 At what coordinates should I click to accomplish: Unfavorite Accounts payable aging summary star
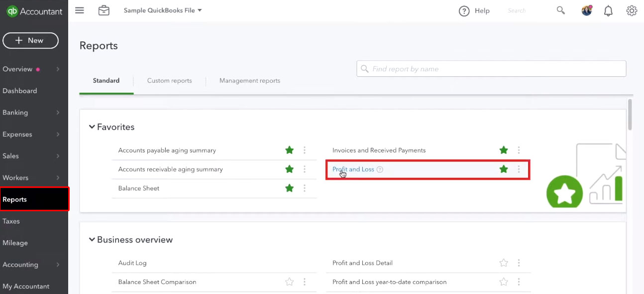[x=289, y=150]
